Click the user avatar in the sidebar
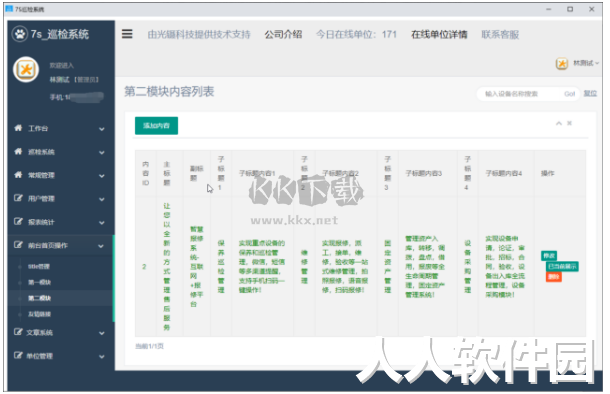This screenshot has width=610, height=394. 26,70
